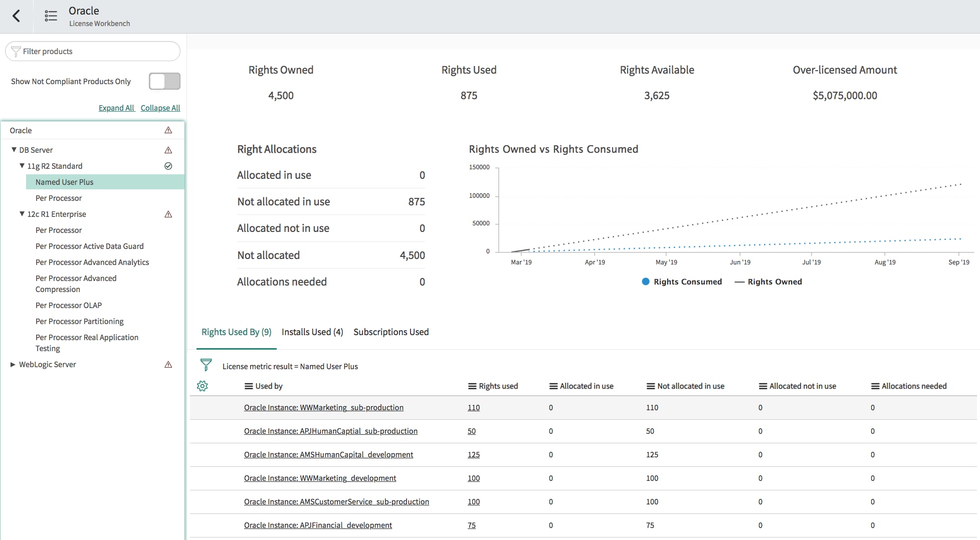This screenshot has width=980, height=540.
Task: Collapse the 12c R1 Enterprise node
Action: point(22,214)
